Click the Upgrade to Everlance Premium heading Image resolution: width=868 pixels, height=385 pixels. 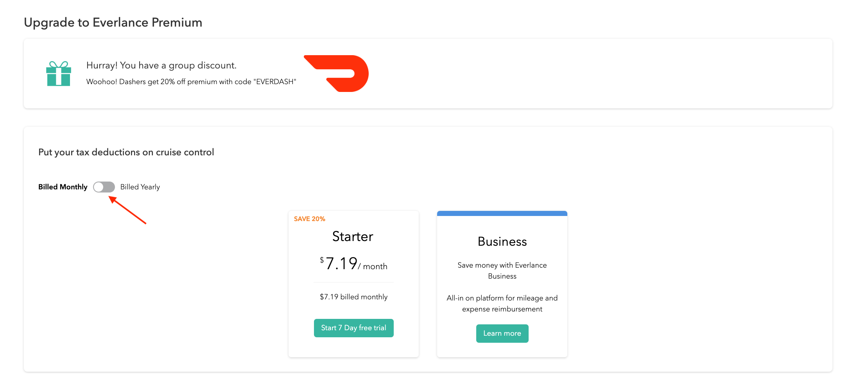click(x=113, y=22)
